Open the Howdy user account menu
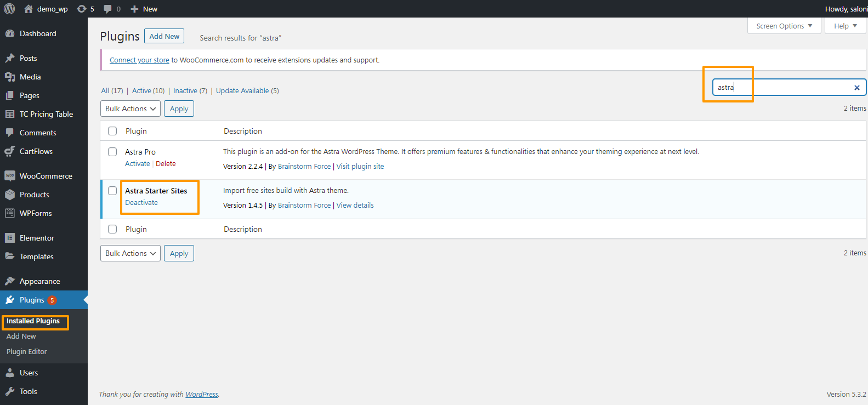868x405 pixels. (x=846, y=9)
